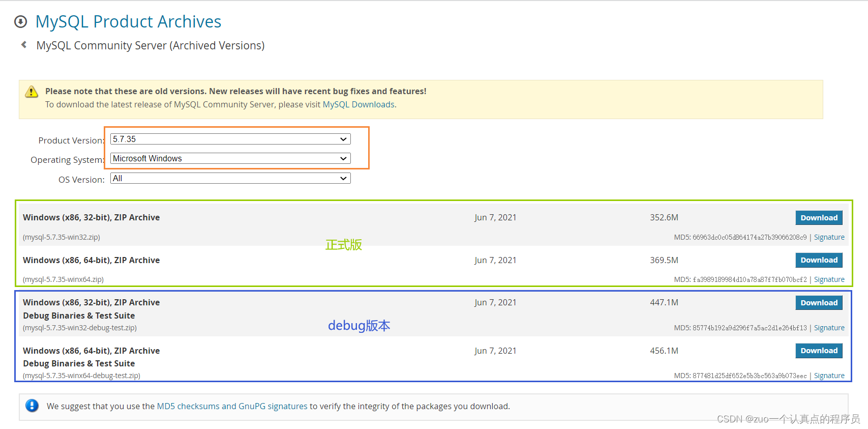The width and height of the screenshot is (868, 429).
Task: Download mysql-5.7.35-winx64.zip archive
Action: pos(819,260)
